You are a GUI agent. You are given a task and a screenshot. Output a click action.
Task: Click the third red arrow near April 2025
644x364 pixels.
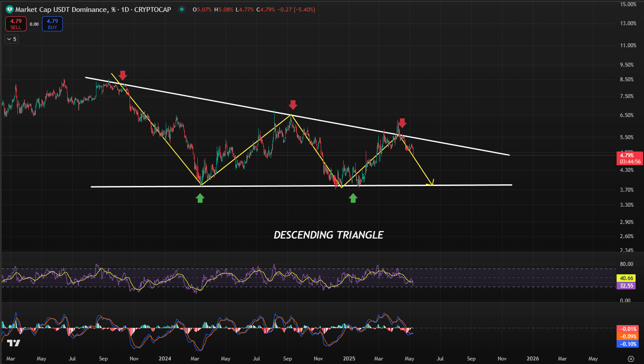tap(402, 123)
